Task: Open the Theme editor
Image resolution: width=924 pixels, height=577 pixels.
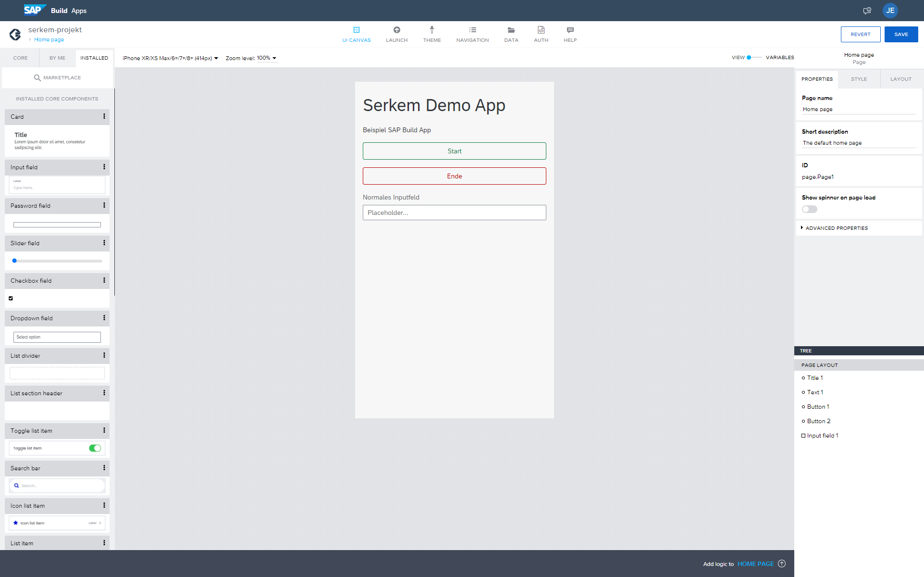Action: point(431,35)
